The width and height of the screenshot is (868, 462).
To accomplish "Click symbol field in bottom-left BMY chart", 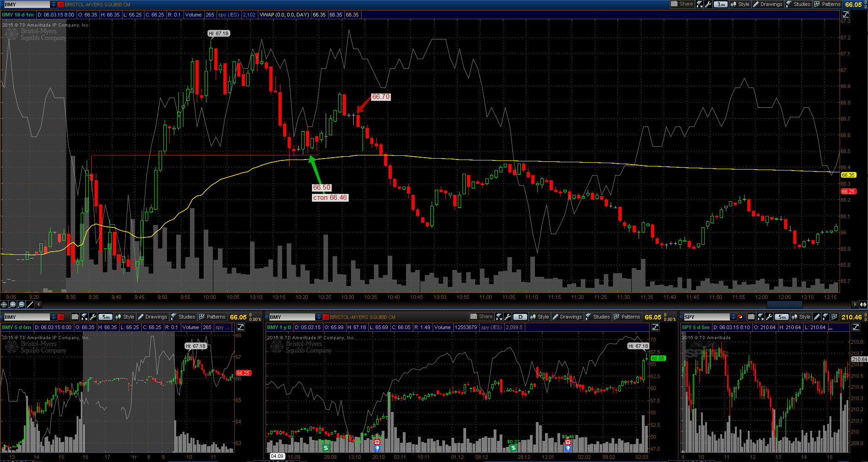I will coord(27,317).
